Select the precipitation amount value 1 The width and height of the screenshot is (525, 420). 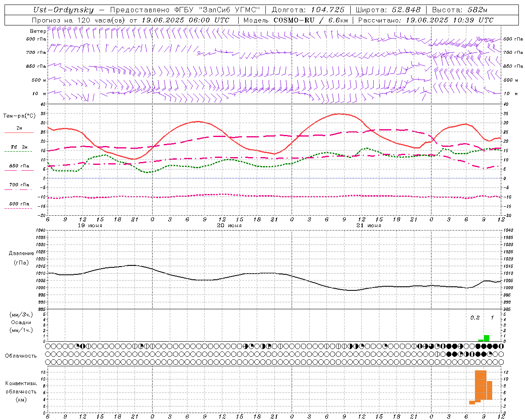(492, 317)
